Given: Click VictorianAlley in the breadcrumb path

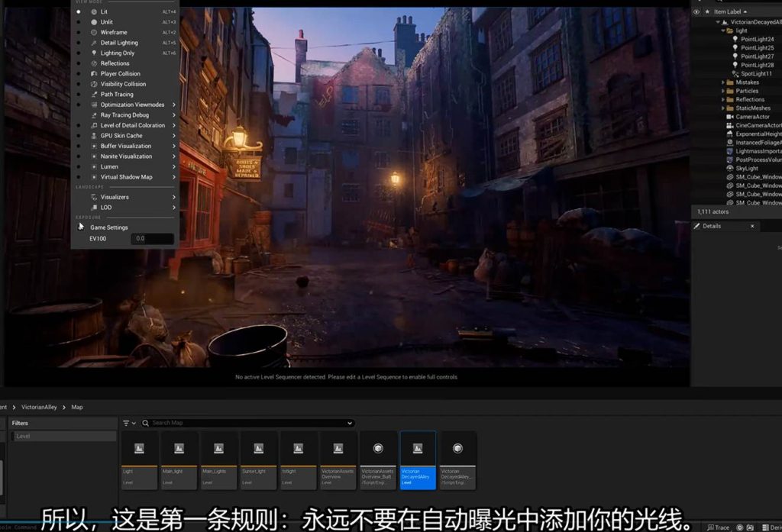Looking at the screenshot, I should (39, 407).
